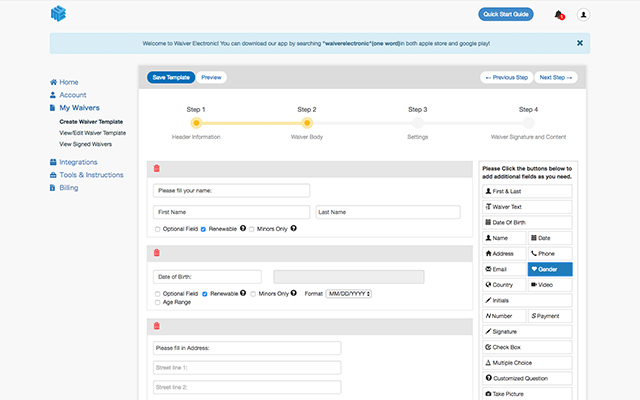Enable Optional Field for name block
The image size is (640, 400).
(158, 228)
